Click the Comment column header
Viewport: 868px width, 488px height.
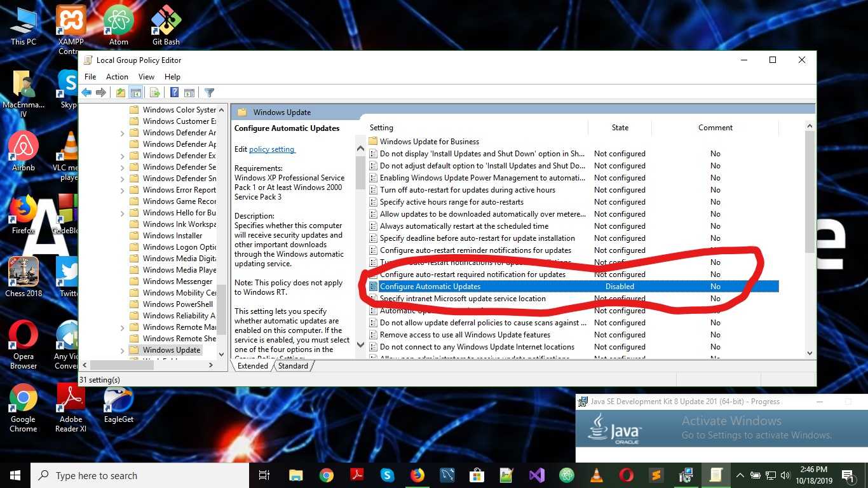pos(715,128)
